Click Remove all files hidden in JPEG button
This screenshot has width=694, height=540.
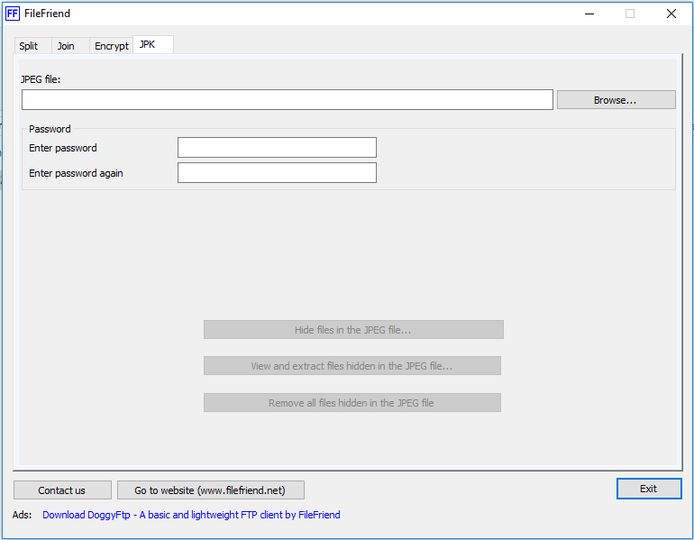[352, 403]
